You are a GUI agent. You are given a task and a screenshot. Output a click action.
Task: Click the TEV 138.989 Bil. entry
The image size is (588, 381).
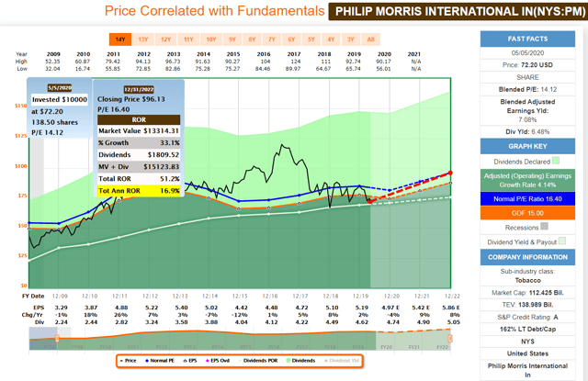(x=527, y=305)
